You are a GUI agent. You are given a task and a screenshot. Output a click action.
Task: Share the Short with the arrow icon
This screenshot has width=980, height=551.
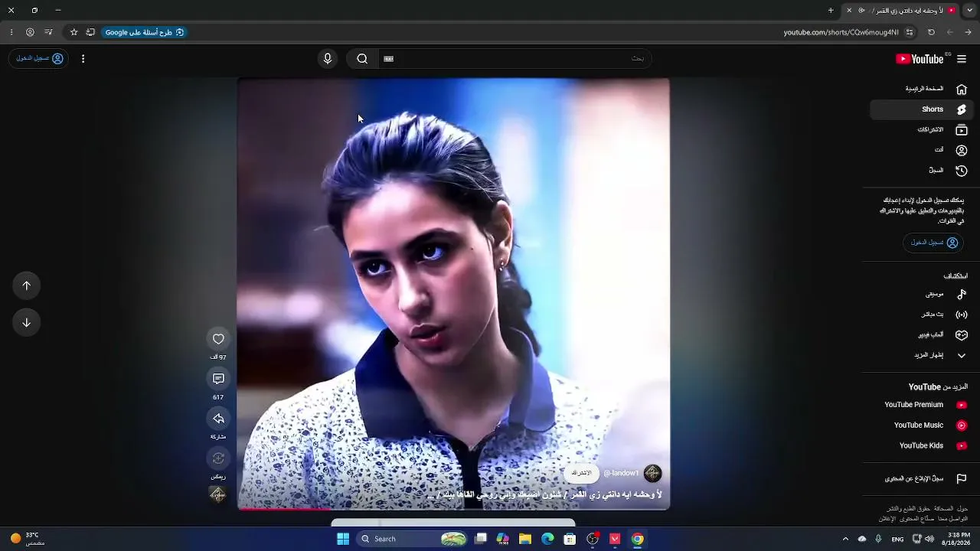218,419
